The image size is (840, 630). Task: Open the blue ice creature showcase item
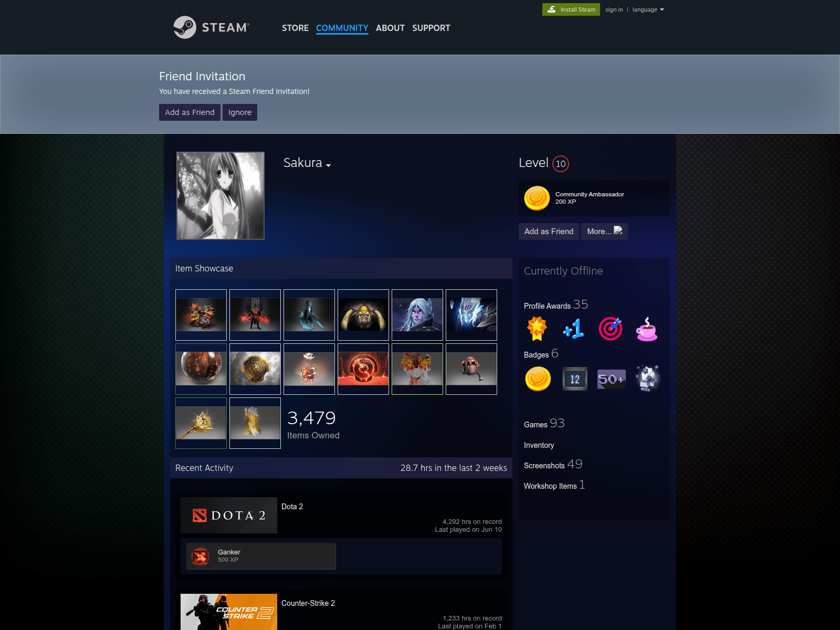(x=471, y=315)
